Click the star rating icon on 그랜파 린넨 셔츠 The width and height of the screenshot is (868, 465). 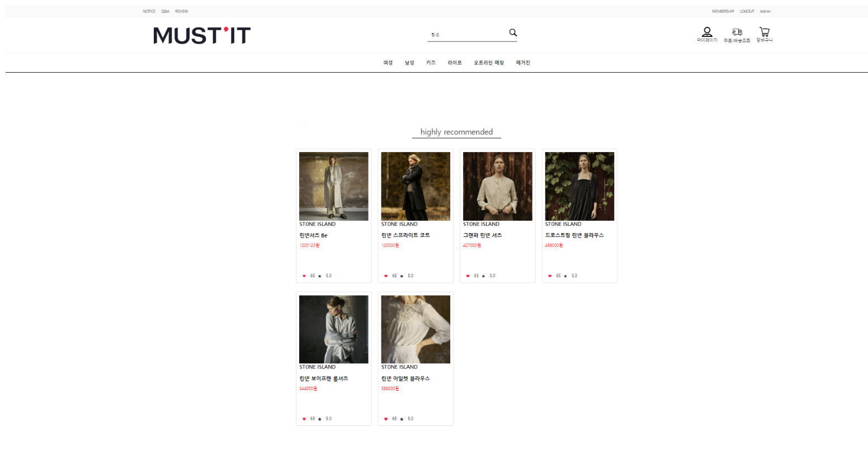483,276
